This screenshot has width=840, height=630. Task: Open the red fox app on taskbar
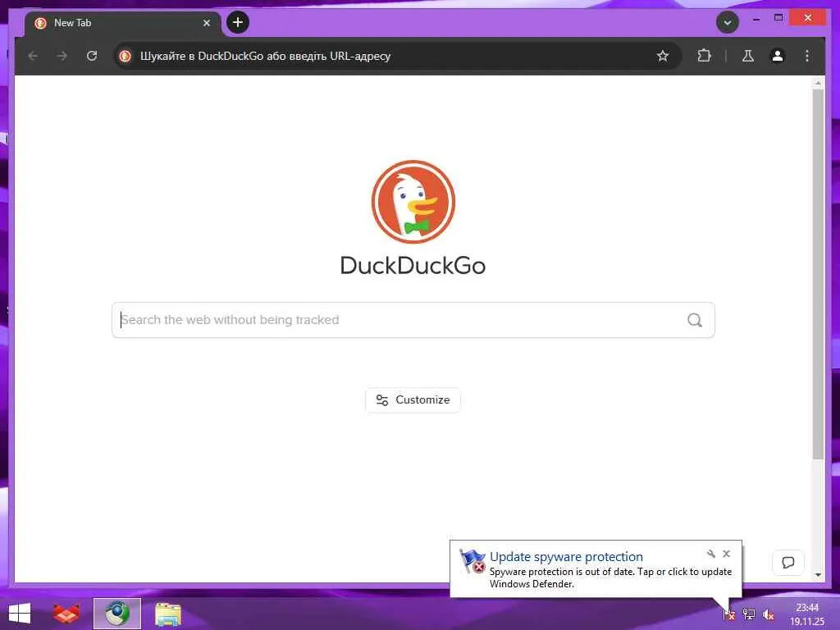point(66,614)
